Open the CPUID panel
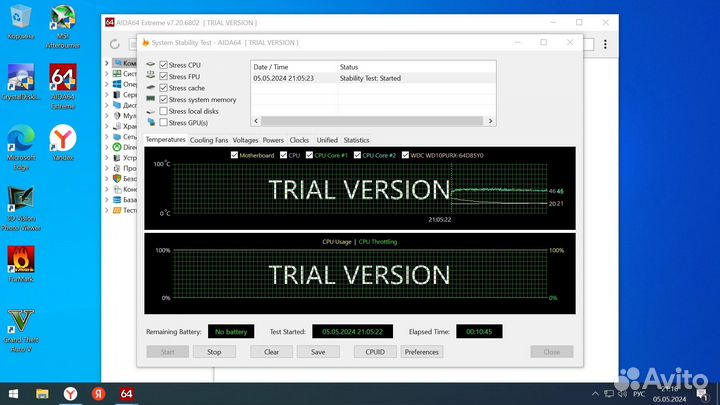 [375, 352]
